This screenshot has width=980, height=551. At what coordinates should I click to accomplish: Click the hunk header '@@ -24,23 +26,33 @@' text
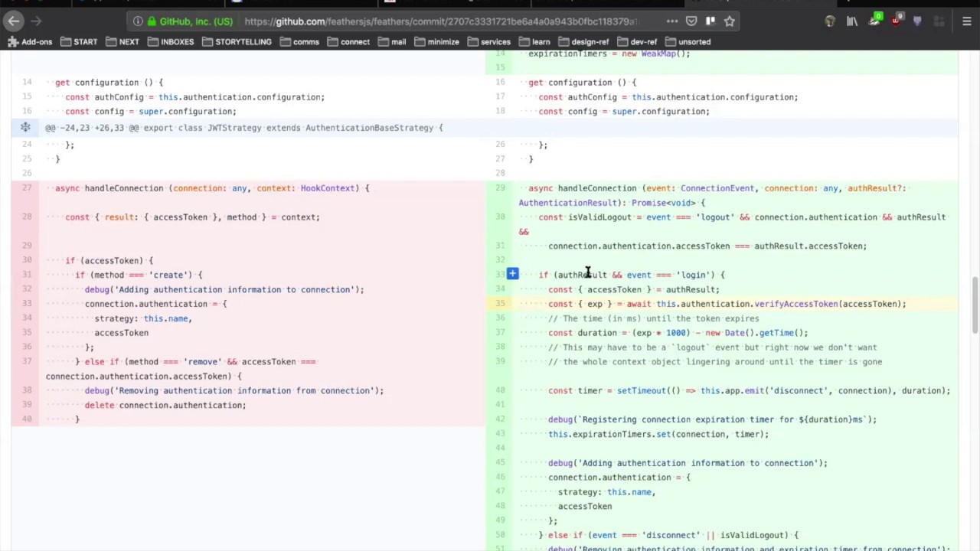coord(93,128)
